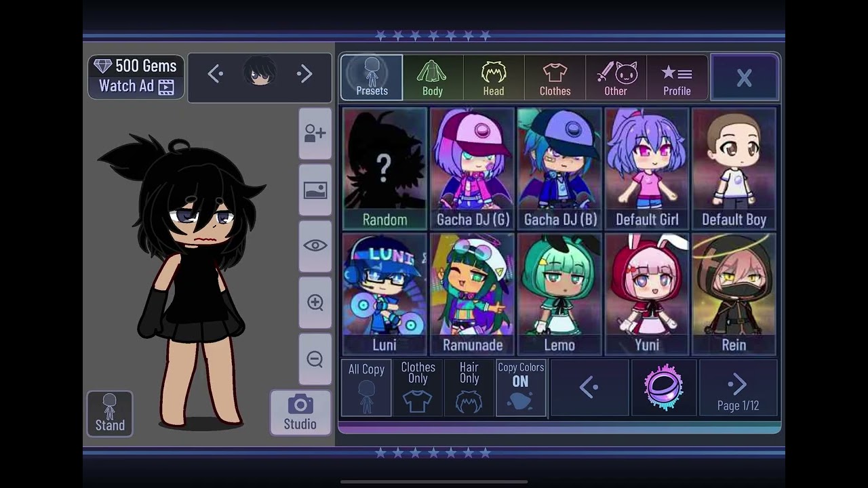
Task: Select the Yuni preset character
Action: click(647, 294)
